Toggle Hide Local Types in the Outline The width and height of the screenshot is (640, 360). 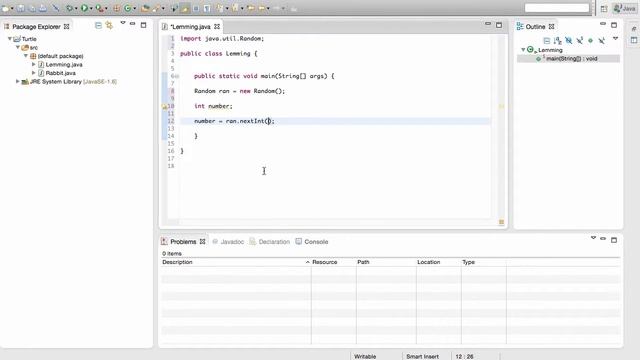(x=601, y=40)
